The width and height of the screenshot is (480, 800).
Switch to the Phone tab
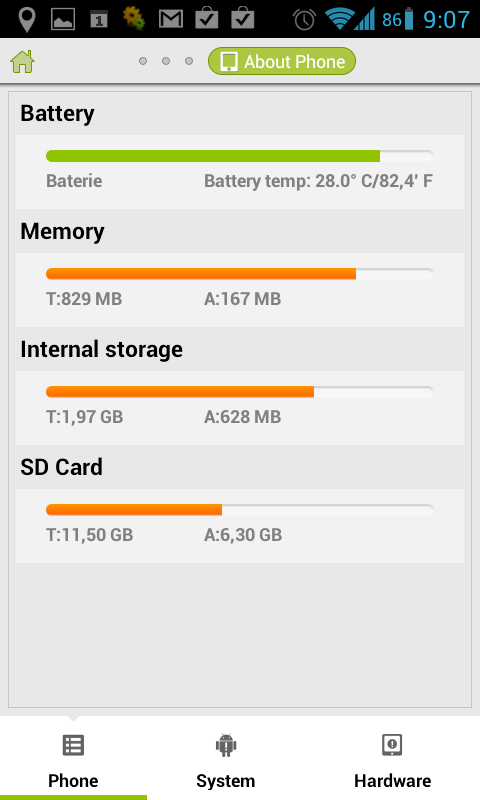(x=73, y=758)
